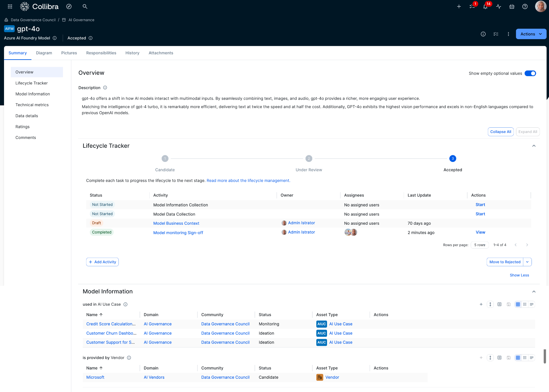Select Ratings in side navigation
The height and width of the screenshot is (392, 549).
pos(23,127)
